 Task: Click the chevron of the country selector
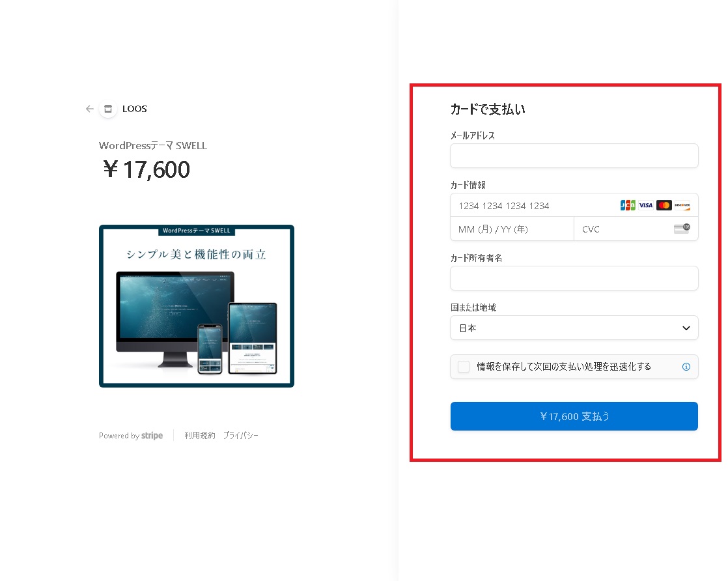pos(686,328)
